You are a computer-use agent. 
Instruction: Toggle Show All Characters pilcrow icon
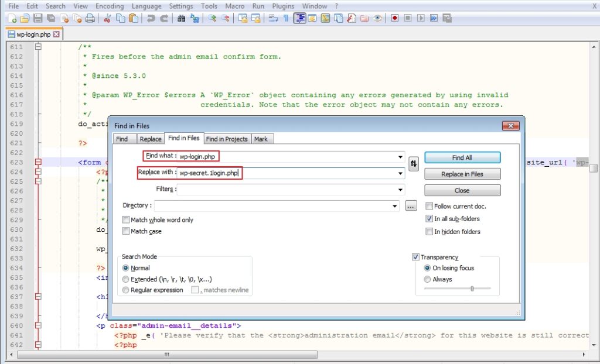286,18
